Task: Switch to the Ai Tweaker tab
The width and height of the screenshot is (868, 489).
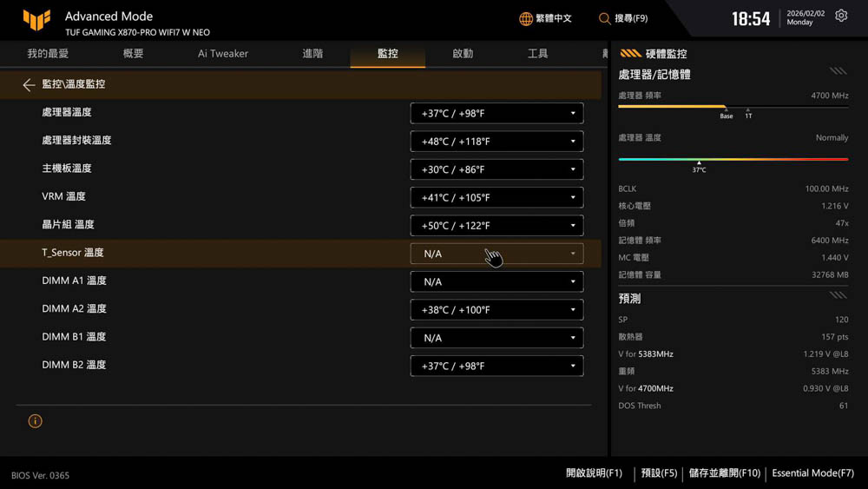Action: (x=223, y=54)
